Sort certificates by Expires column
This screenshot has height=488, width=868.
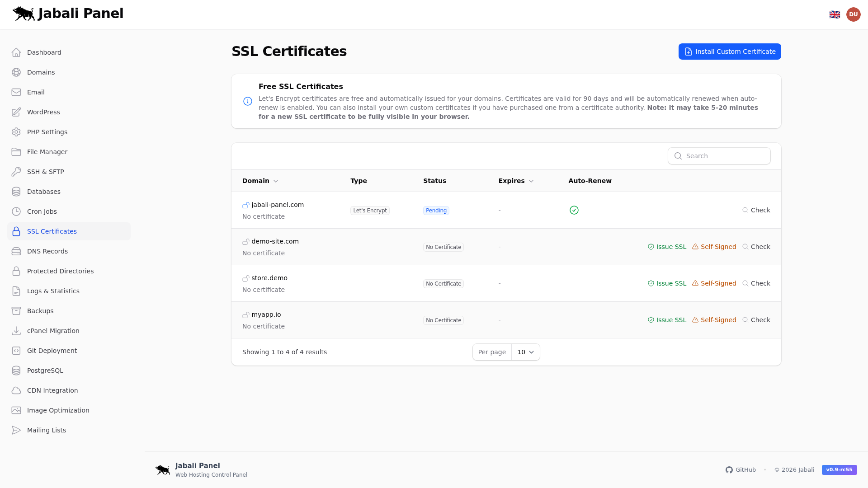coord(515,181)
